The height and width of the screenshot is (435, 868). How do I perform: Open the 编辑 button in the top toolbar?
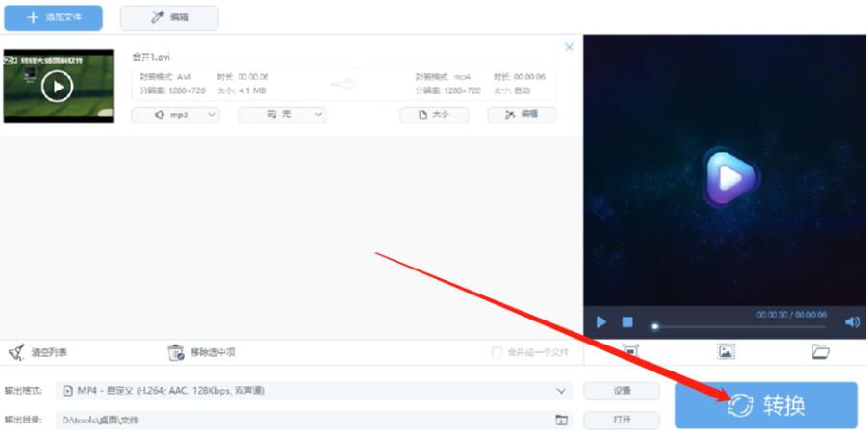click(x=169, y=17)
